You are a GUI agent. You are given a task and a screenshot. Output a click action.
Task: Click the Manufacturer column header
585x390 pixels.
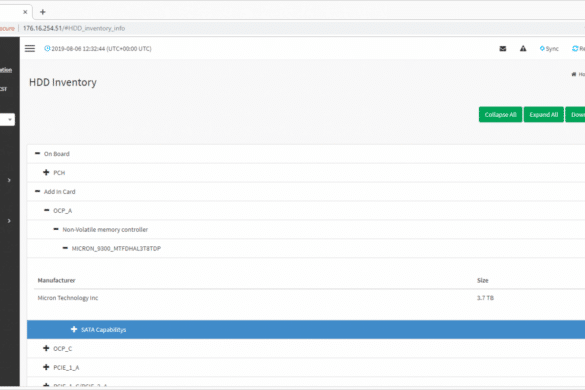click(56, 280)
